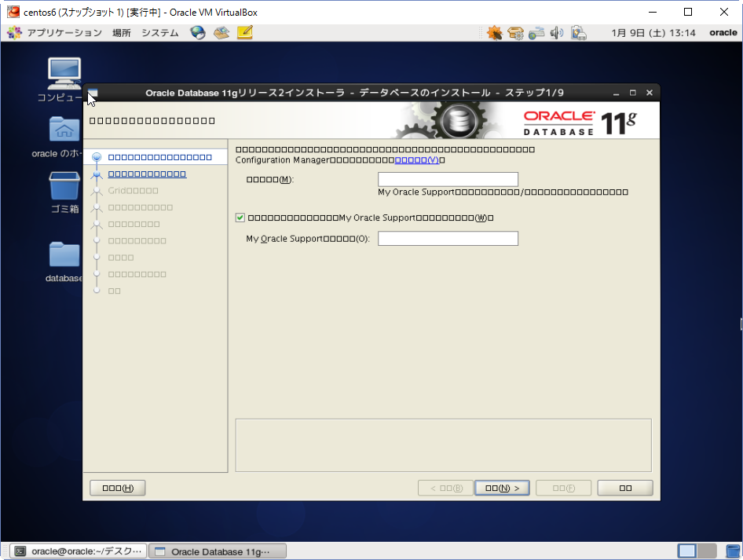
Task: Toggle the My Oracle Support updates checkbox
Action: click(240, 218)
